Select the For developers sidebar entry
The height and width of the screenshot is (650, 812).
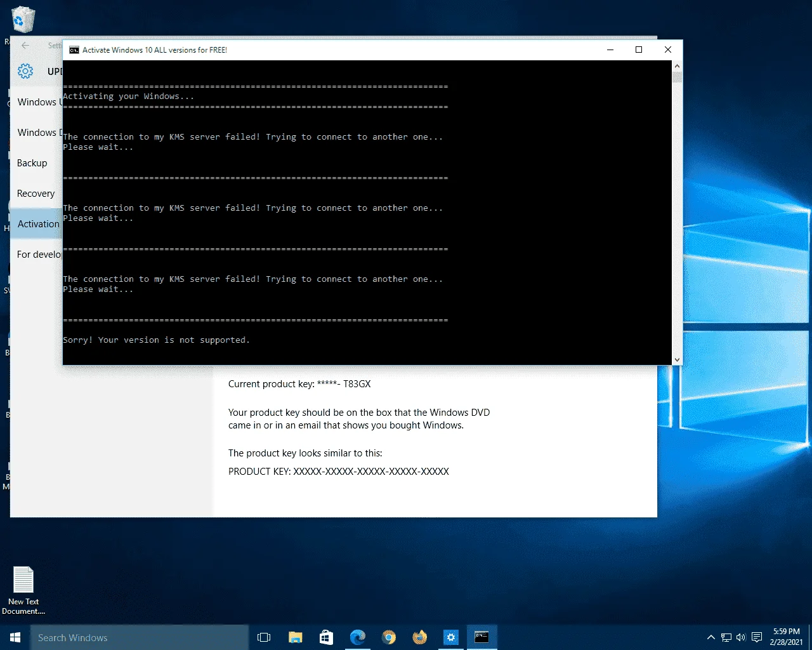36,255
